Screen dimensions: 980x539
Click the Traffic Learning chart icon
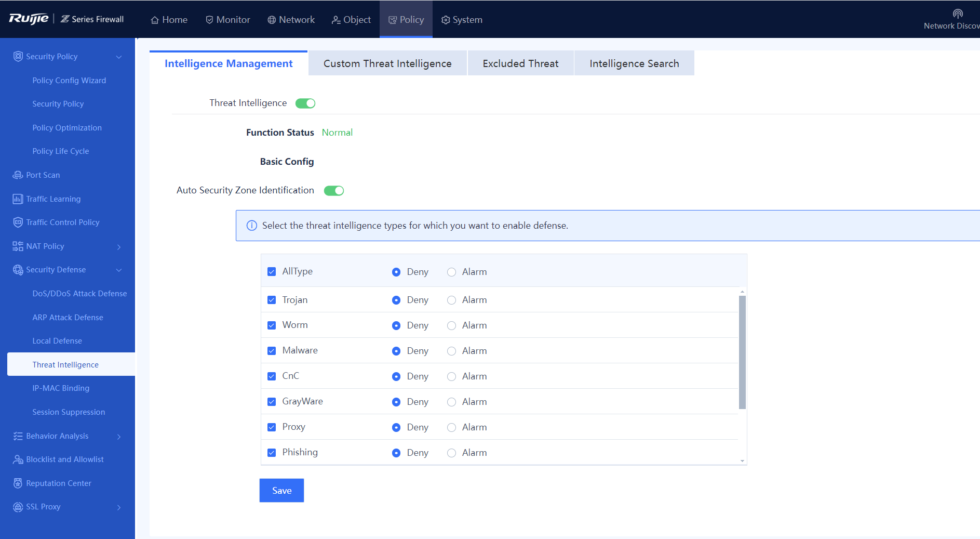18,199
